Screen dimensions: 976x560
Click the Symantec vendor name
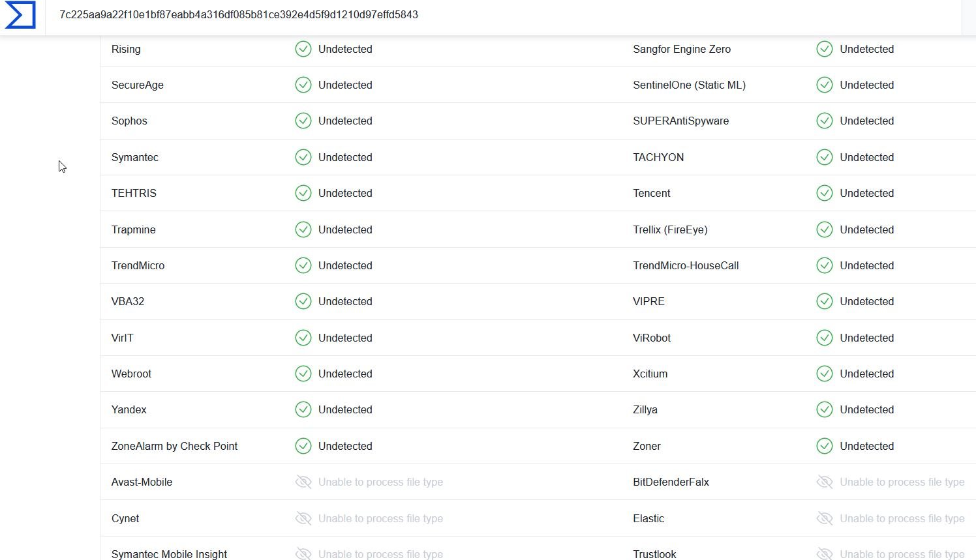tap(135, 157)
